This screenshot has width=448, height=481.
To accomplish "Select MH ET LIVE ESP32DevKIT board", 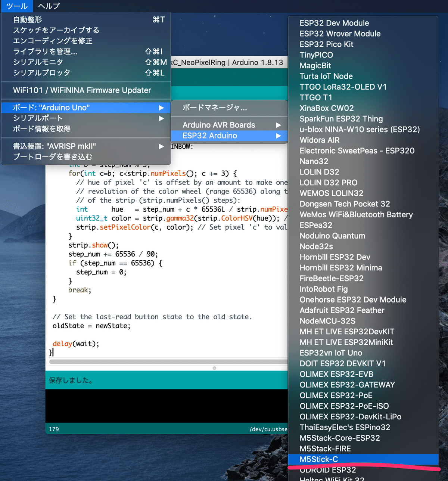I will pos(363,332).
